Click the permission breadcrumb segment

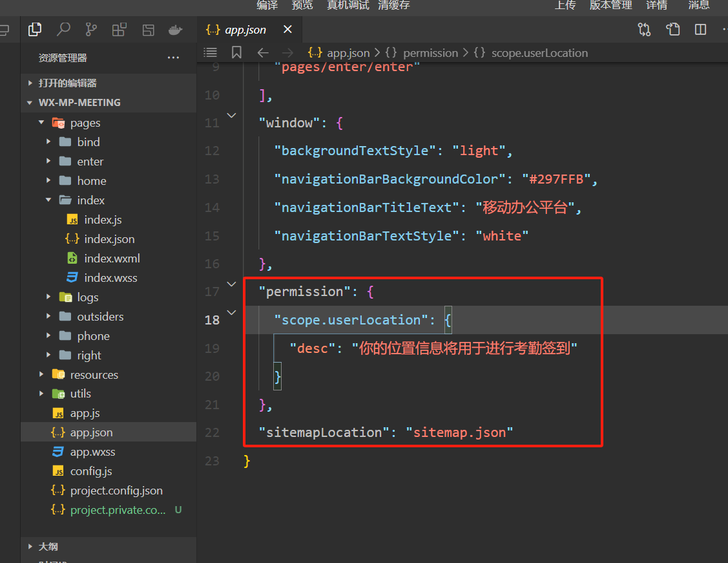[x=430, y=53]
